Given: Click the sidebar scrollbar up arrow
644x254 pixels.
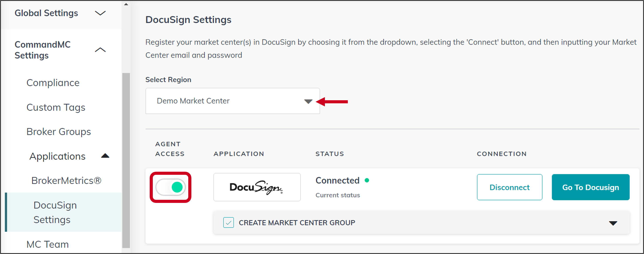Looking at the screenshot, I should click(x=126, y=4).
